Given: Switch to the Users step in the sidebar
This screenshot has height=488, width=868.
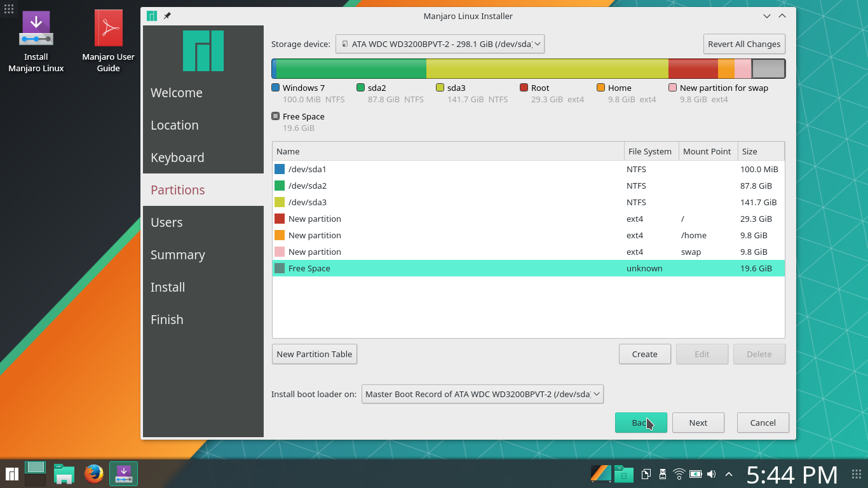Looking at the screenshot, I should 166,222.
